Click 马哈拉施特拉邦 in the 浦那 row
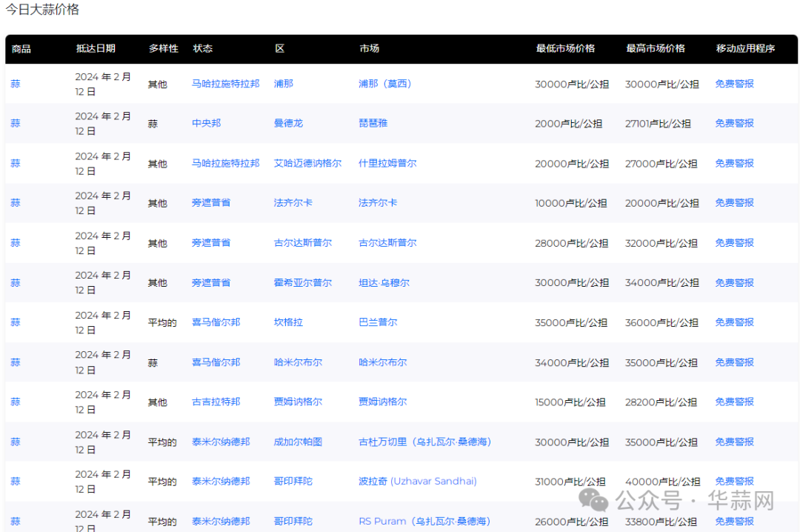This screenshot has height=532, width=800. click(225, 84)
